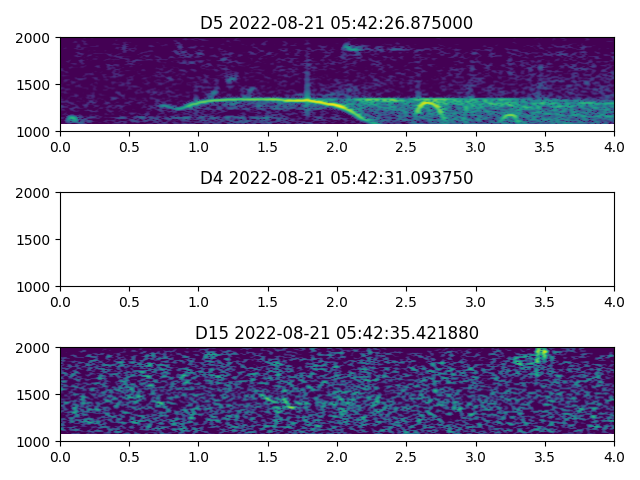Click the 0.0 x-axis tick under D15

60,455
